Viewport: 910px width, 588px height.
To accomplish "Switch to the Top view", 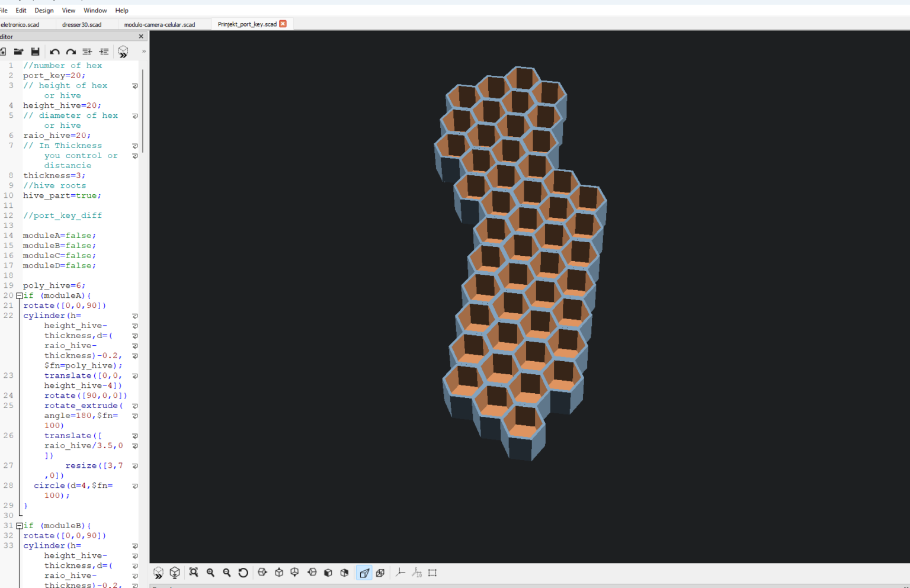I will (279, 573).
